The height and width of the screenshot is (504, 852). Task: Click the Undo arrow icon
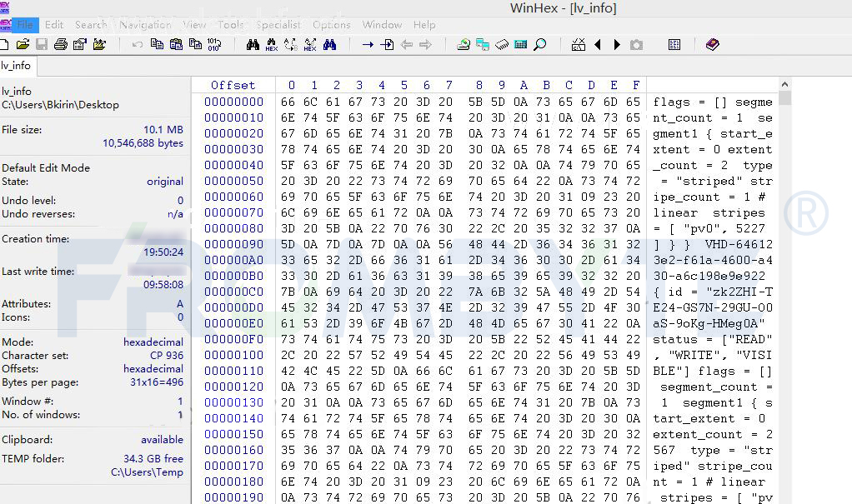coord(138,44)
